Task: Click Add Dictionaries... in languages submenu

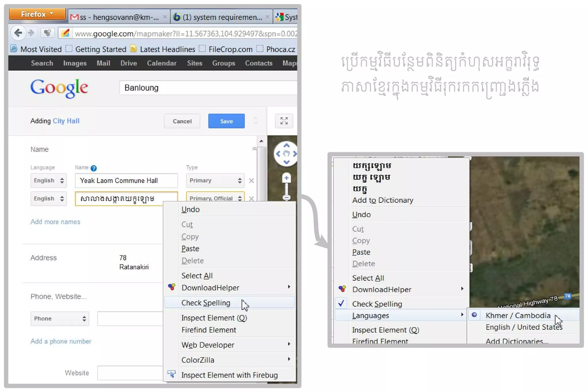Action: (x=524, y=341)
